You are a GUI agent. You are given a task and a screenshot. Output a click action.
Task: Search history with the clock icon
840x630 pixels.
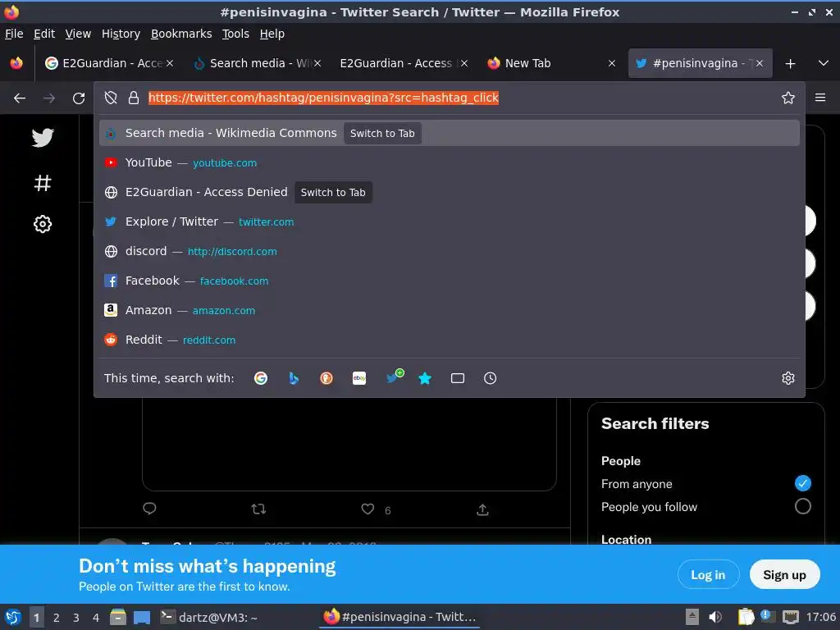coord(491,378)
